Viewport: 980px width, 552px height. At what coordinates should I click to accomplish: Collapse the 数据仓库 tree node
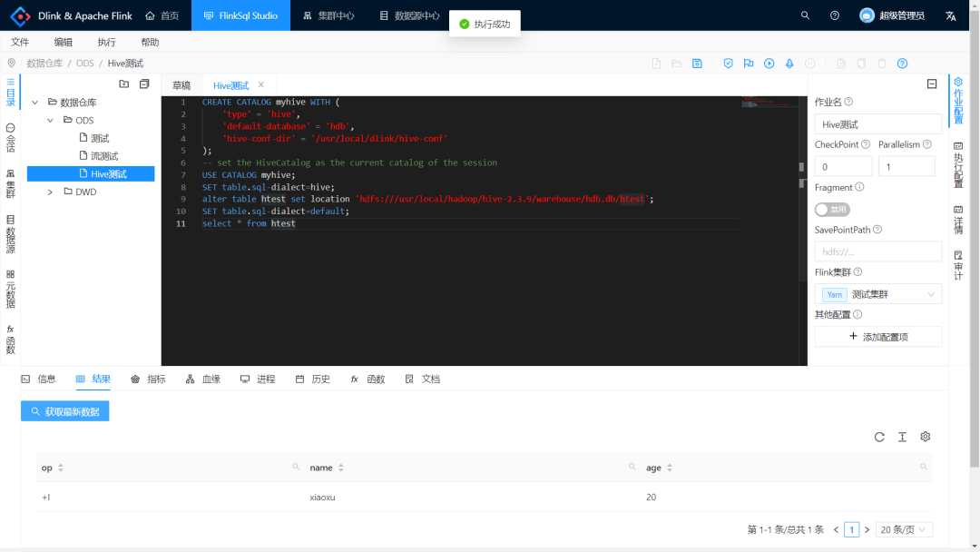coord(35,103)
